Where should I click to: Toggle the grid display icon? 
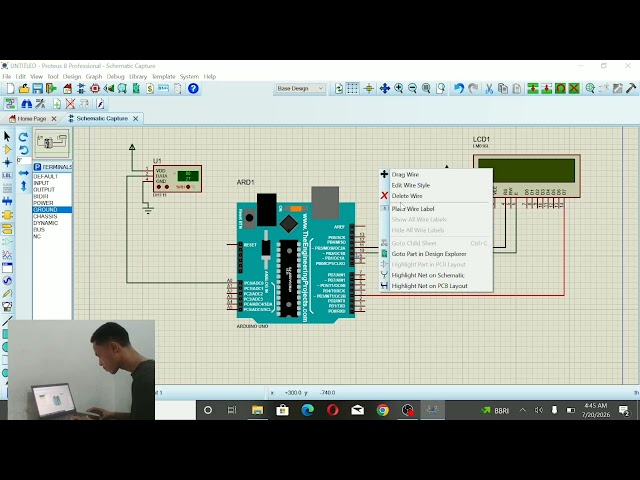point(353,89)
